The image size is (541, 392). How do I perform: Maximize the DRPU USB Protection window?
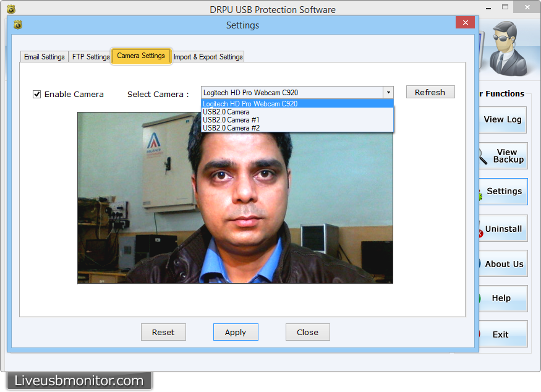click(505, 7)
